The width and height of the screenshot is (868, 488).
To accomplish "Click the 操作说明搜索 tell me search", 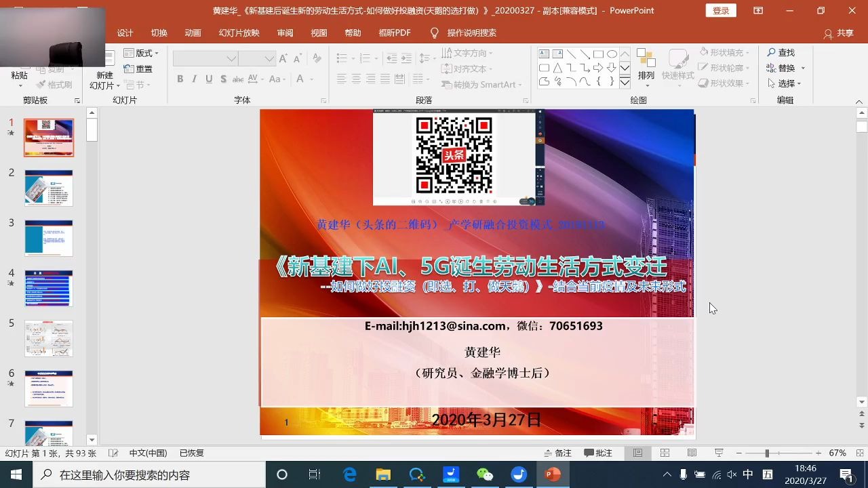I will [463, 33].
